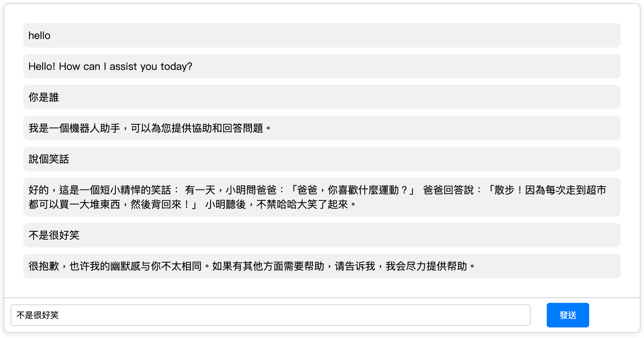644x338 pixels.
Task: Click the blue 發送 send button
Action: (568, 315)
